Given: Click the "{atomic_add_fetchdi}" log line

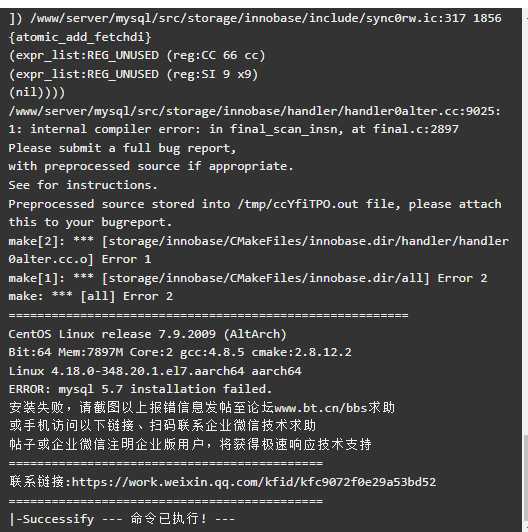Looking at the screenshot, I should tap(80, 37).
